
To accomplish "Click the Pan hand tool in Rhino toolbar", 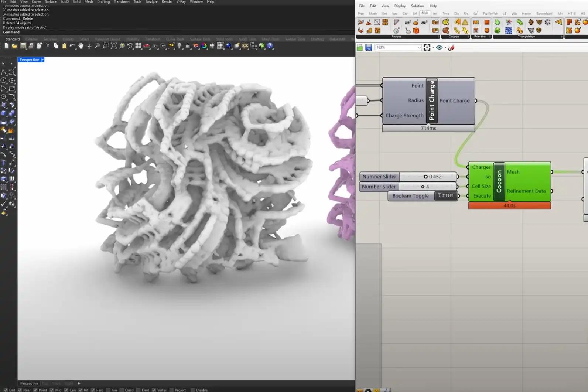I will tap(81, 46).
